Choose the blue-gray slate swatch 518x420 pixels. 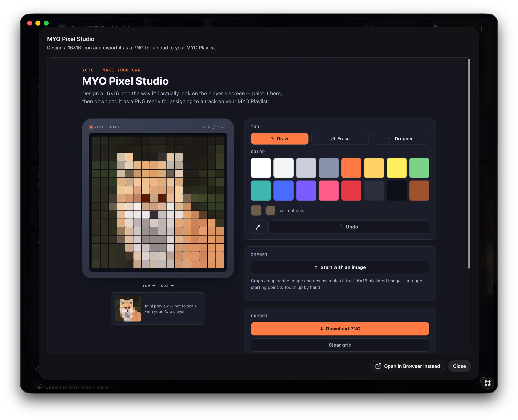329,168
